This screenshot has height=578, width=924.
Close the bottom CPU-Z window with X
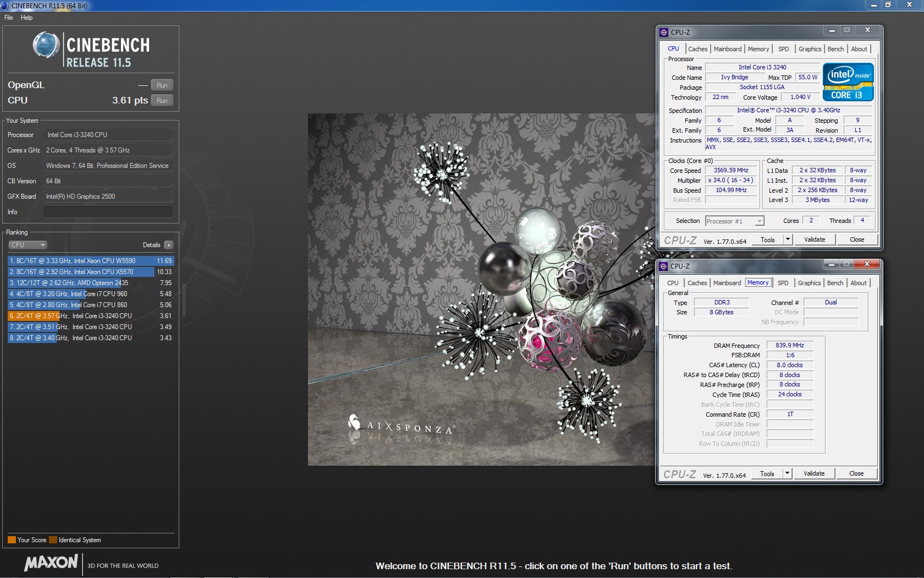867,265
